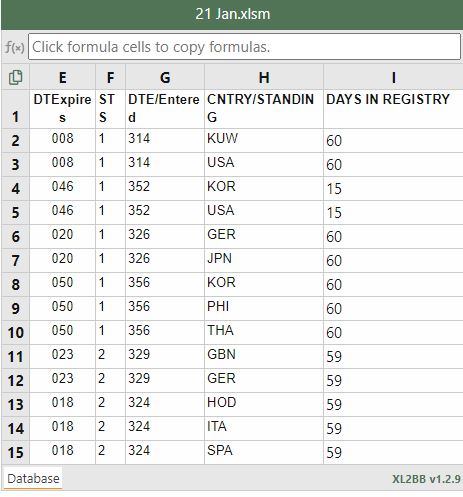
Task: Select column E header
Action: pos(62,77)
